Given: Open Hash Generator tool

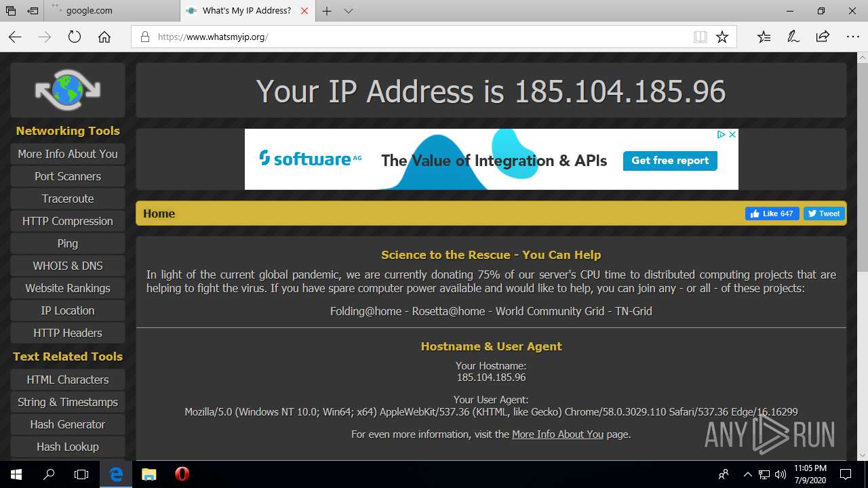Looking at the screenshot, I should (x=68, y=424).
